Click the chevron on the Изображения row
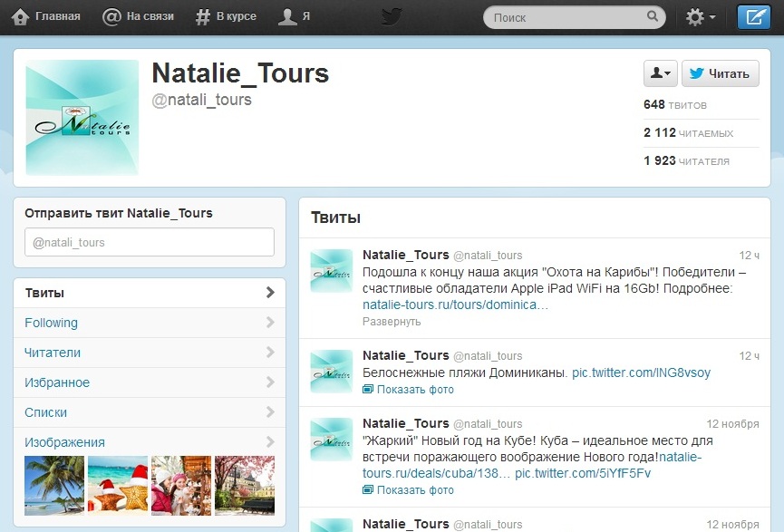This screenshot has height=532, width=784. pyautogui.click(x=270, y=442)
